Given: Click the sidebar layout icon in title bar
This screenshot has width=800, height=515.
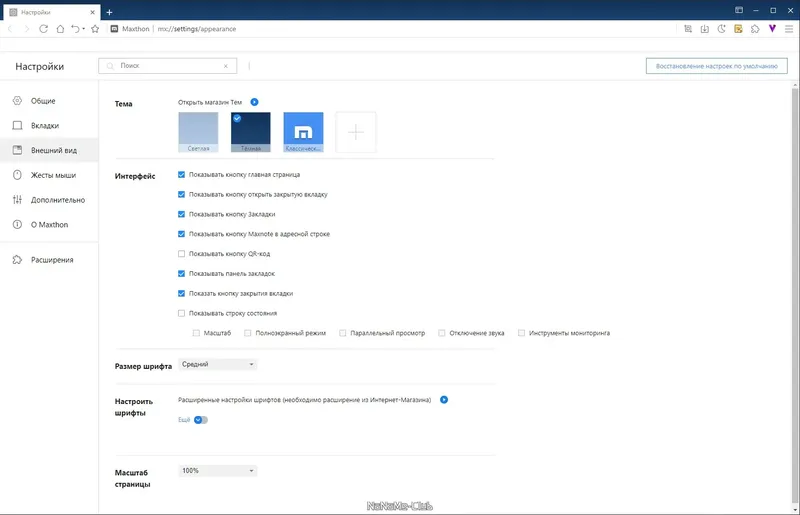Looking at the screenshot, I should pyautogui.click(x=739, y=10).
